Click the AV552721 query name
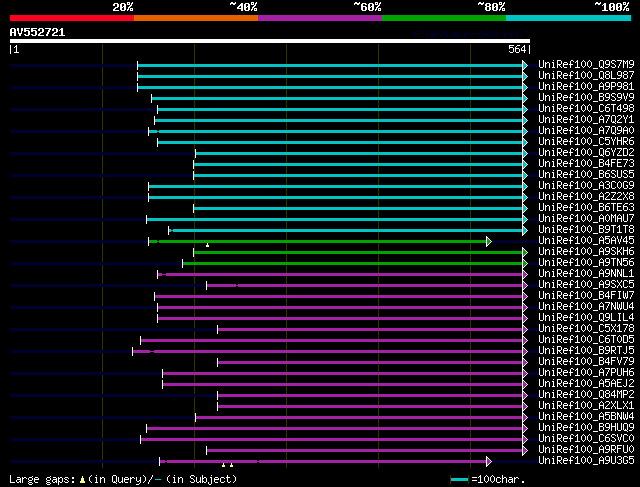Image resolution: width=640 pixels, height=487 pixels. (x=38, y=32)
